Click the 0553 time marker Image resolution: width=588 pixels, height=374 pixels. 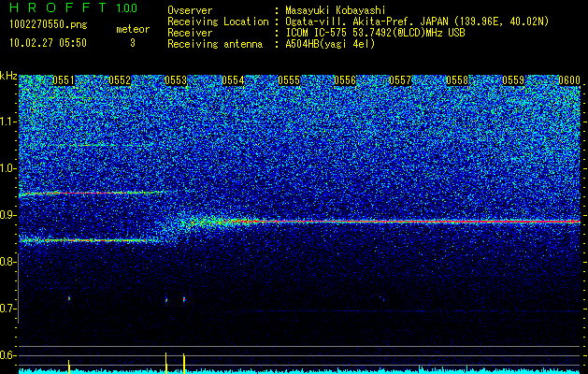(176, 80)
